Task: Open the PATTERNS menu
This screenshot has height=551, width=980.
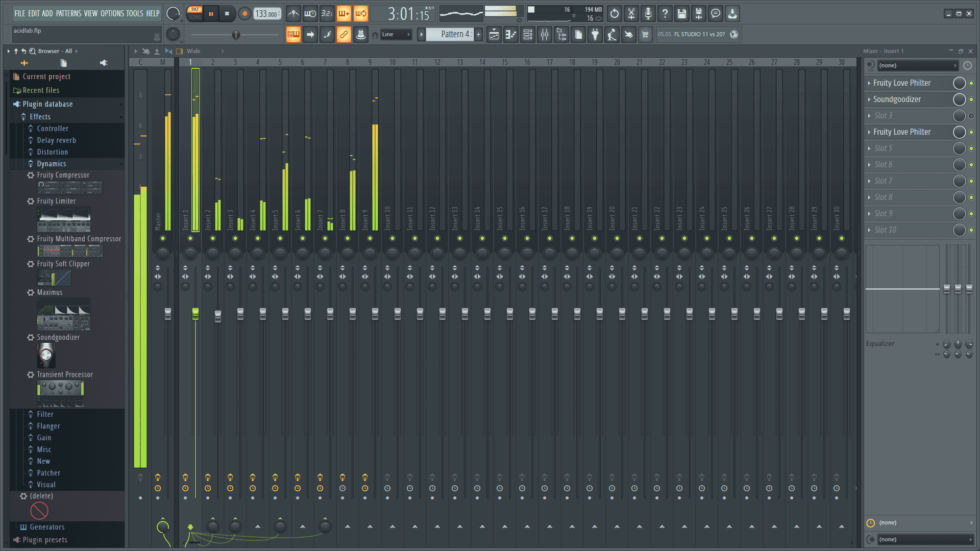Action: (68, 14)
